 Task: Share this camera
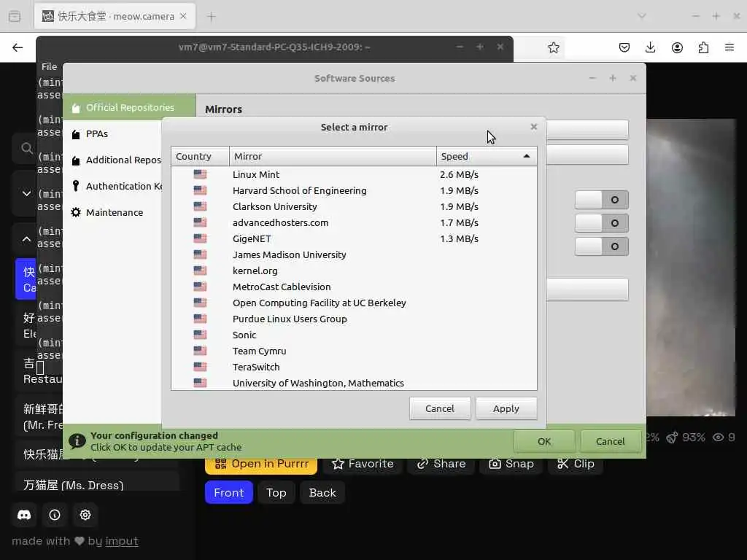coord(441,464)
